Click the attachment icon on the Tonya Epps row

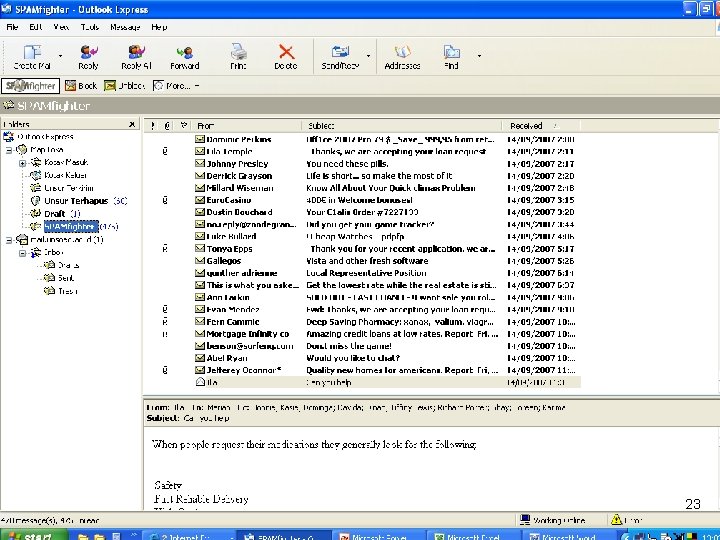click(165, 248)
